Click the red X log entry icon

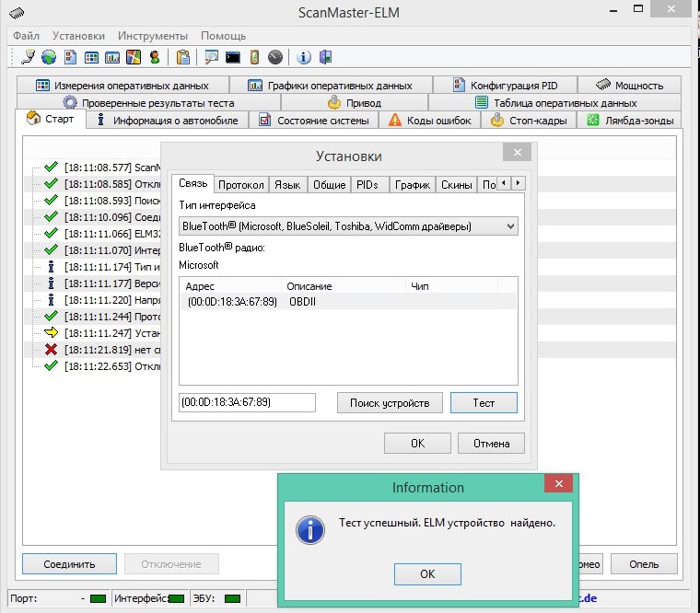52,350
